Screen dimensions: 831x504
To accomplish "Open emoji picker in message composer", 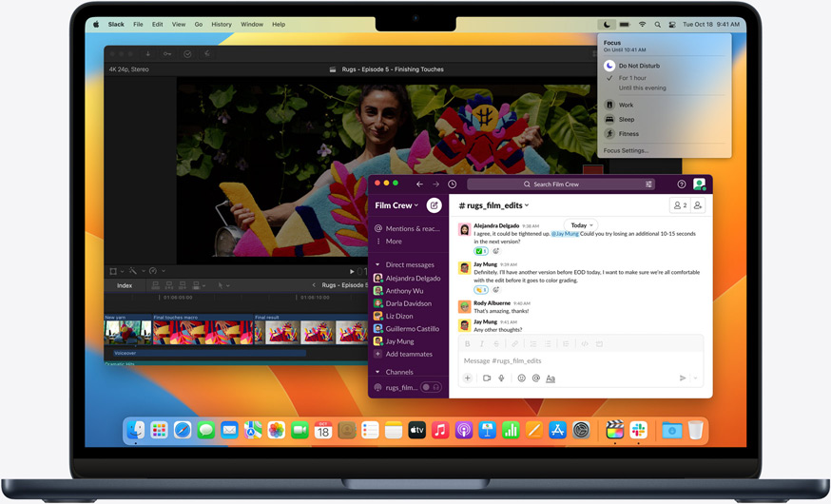I will click(521, 378).
